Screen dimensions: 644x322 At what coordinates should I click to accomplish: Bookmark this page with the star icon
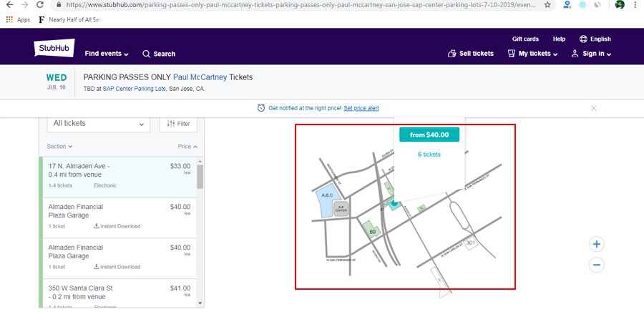[x=547, y=4]
